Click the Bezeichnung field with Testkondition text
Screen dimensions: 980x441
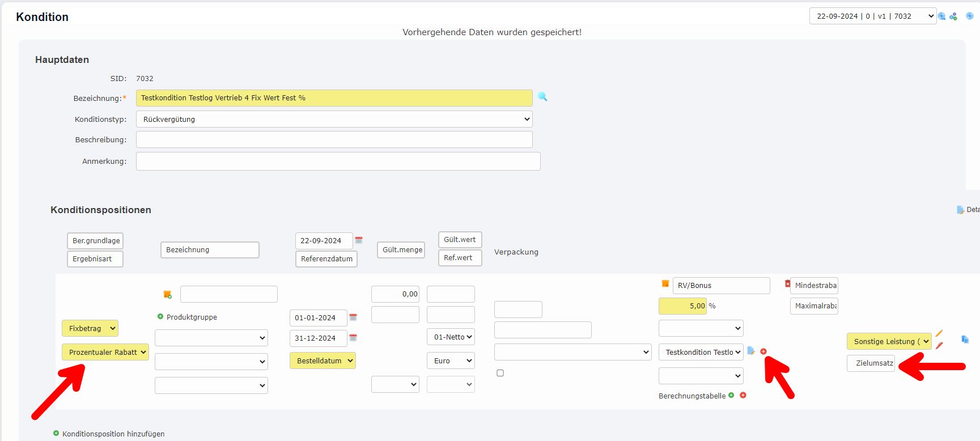coord(334,98)
